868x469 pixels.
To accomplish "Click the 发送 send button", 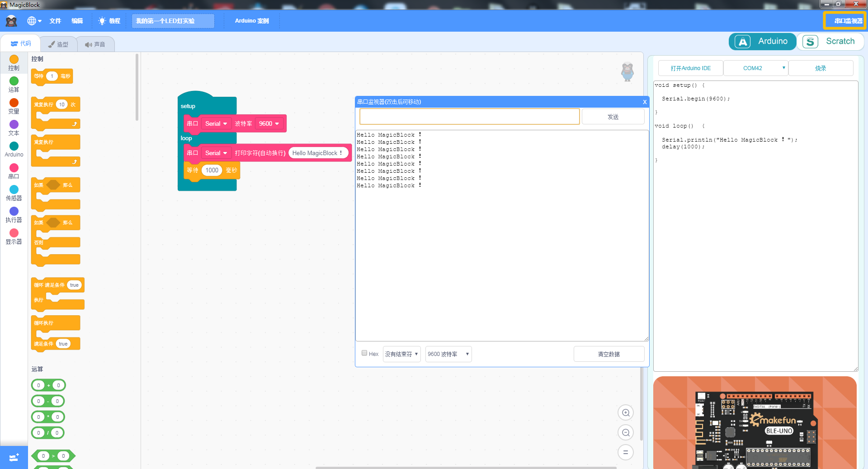I will (613, 117).
